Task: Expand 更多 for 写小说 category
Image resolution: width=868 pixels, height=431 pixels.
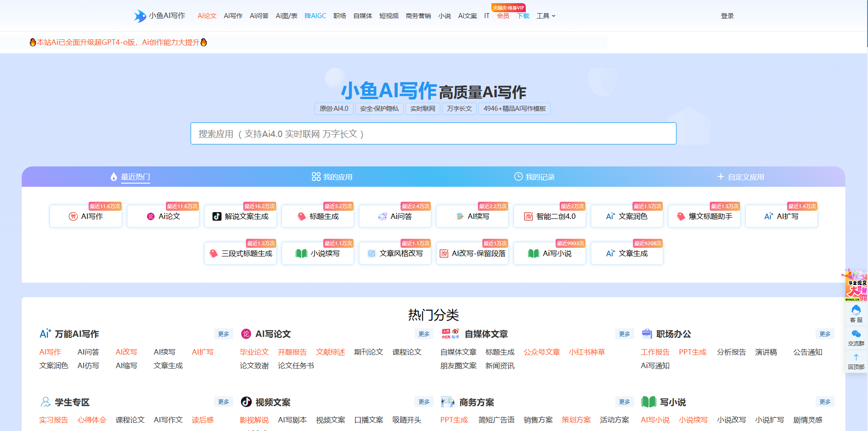Action: click(825, 402)
